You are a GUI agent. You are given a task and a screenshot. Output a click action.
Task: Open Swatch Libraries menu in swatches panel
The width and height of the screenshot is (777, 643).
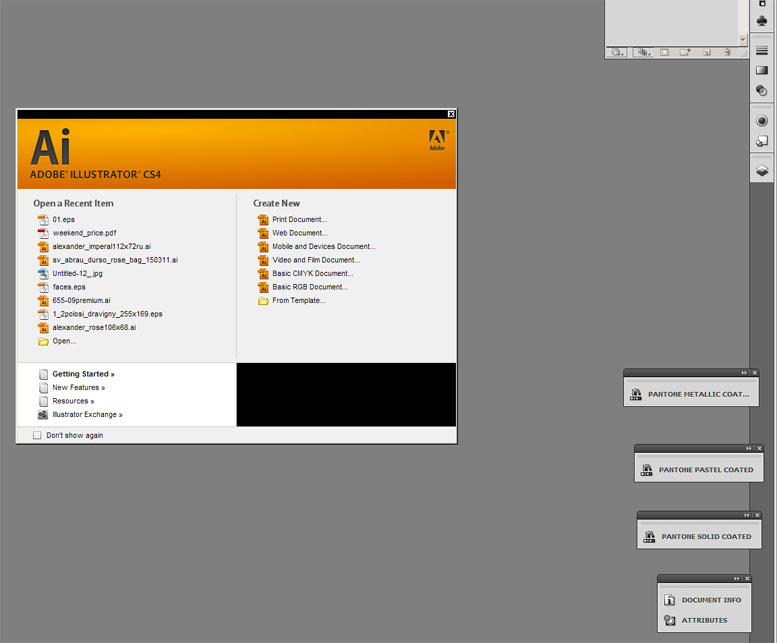click(x=617, y=52)
